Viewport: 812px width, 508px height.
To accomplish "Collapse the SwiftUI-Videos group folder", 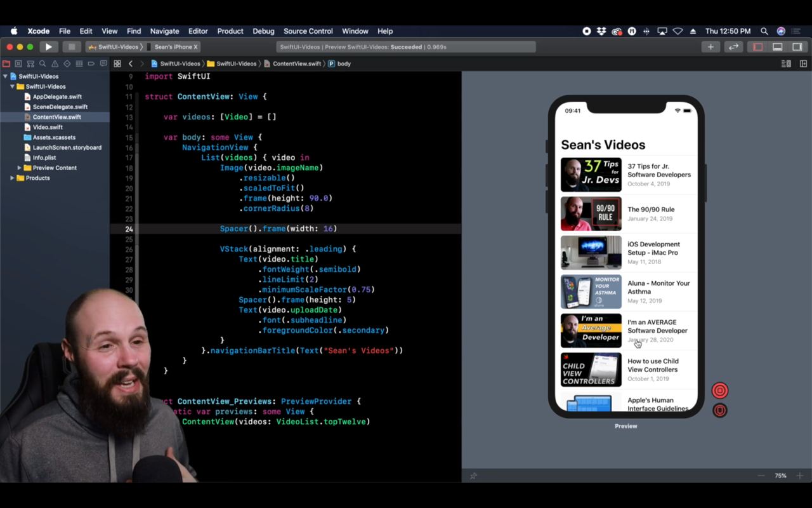I will 12,86.
